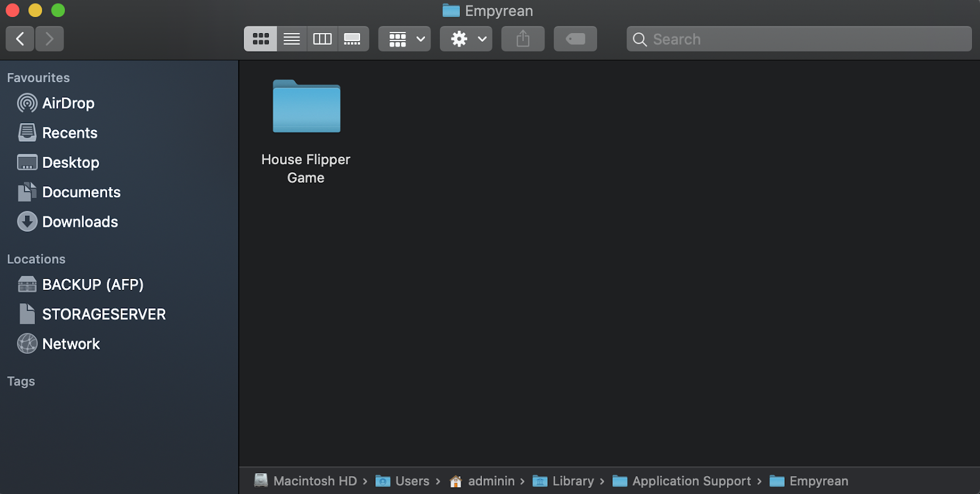Click the BACKUP (AFP) server icon

pyautogui.click(x=27, y=284)
